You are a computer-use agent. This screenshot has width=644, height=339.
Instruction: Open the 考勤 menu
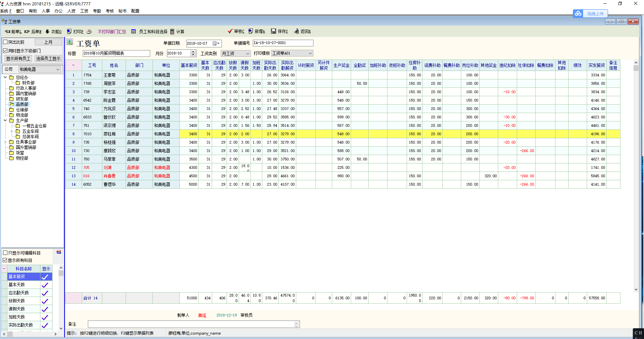[97, 11]
